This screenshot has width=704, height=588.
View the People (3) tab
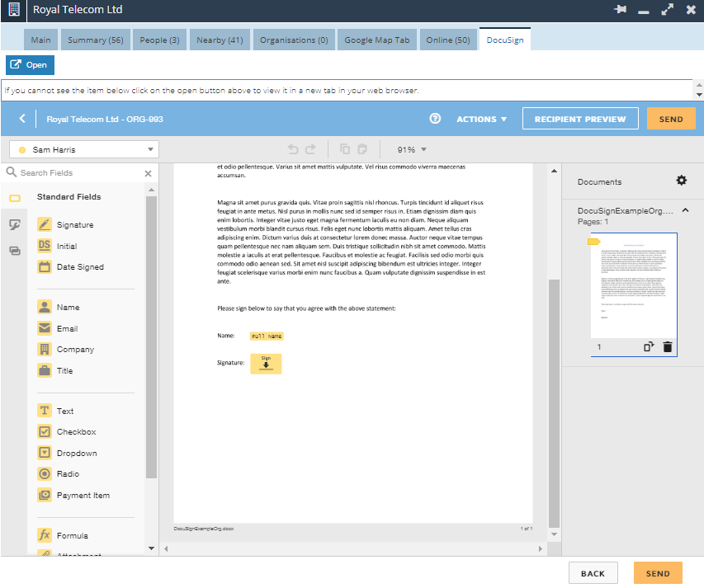coord(159,40)
